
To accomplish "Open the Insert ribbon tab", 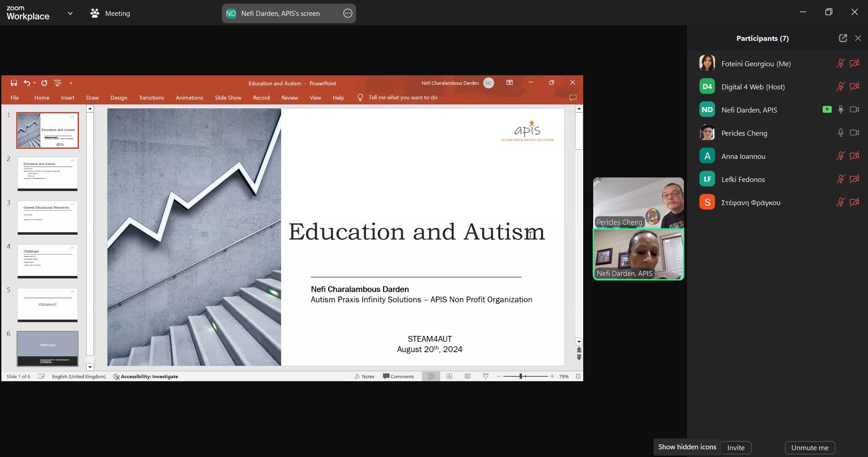I will click(x=68, y=98).
